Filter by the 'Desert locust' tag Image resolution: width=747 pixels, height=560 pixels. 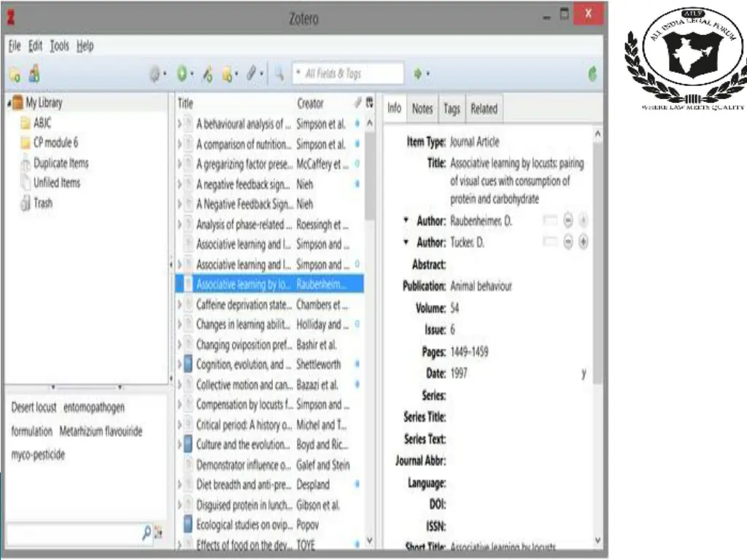34,407
